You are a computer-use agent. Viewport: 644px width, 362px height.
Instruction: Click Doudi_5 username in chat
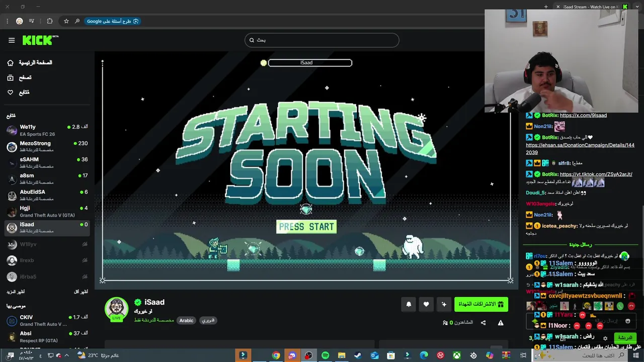click(x=536, y=193)
